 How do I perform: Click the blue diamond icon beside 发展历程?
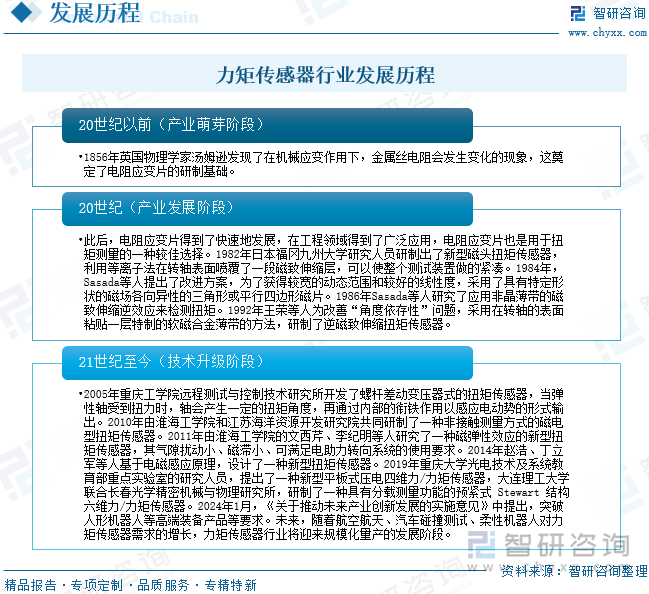tap(22, 12)
